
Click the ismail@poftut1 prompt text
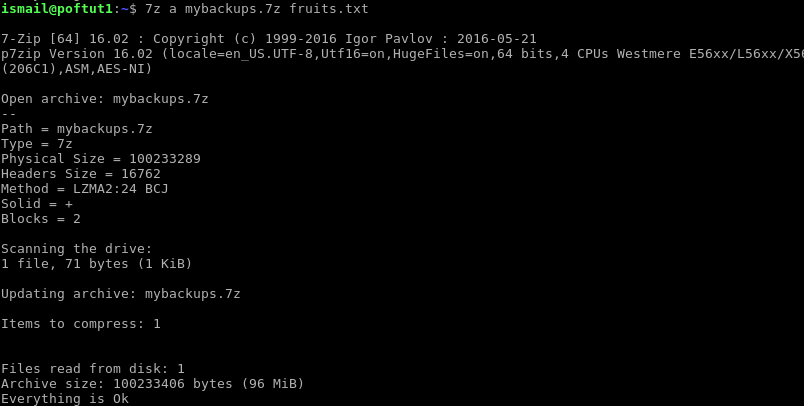coord(56,9)
